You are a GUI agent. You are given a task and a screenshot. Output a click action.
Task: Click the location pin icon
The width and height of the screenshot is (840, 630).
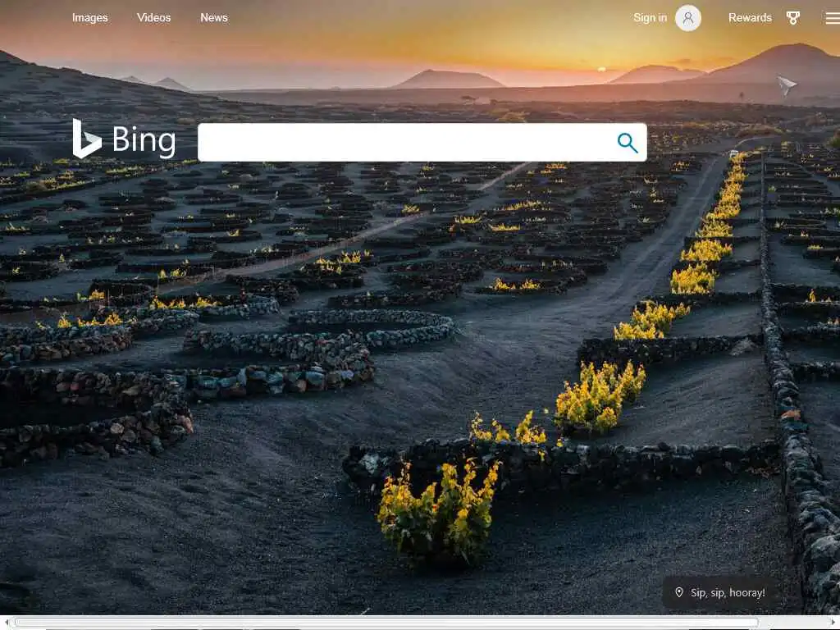coord(678,592)
